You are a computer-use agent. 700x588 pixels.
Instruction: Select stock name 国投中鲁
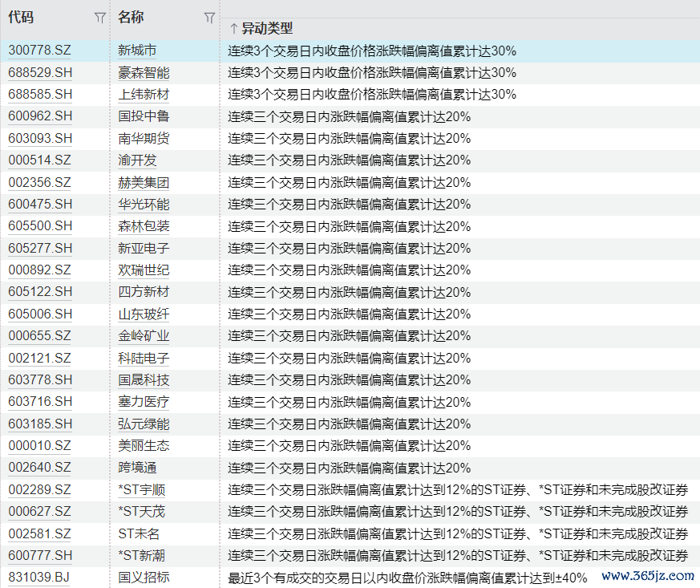click(x=144, y=116)
